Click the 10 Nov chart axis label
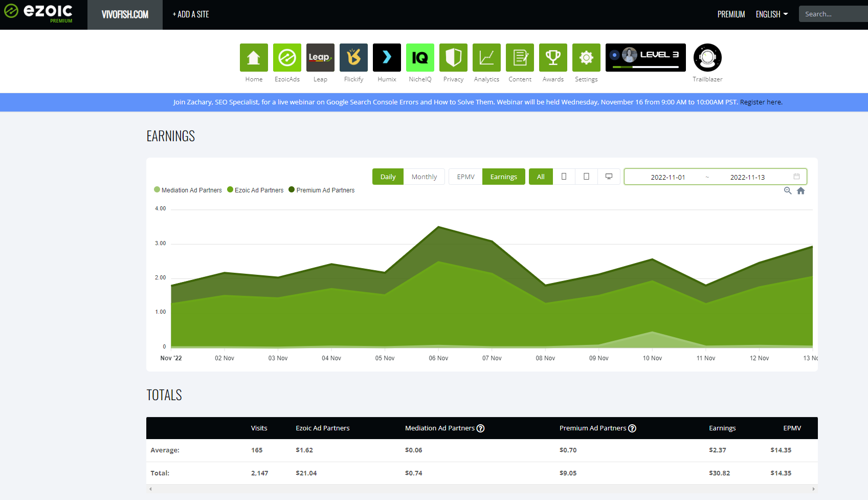The image size is (868, 500). (652, 358)
